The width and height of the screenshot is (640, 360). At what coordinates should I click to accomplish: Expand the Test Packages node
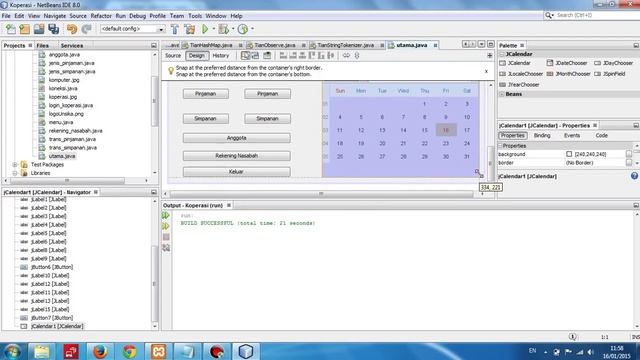(x=15, y=164)
